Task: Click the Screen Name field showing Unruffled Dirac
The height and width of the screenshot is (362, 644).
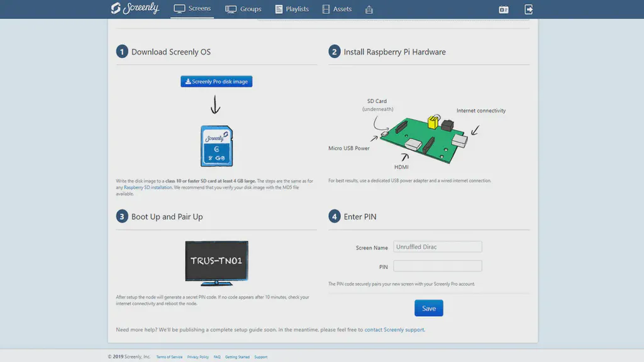Action: coord(437,246)
